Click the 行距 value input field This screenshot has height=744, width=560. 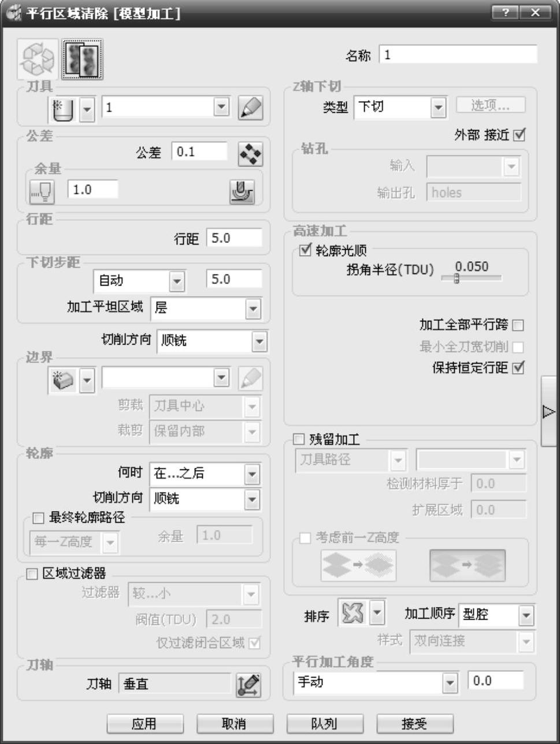[x=234, y=238]
